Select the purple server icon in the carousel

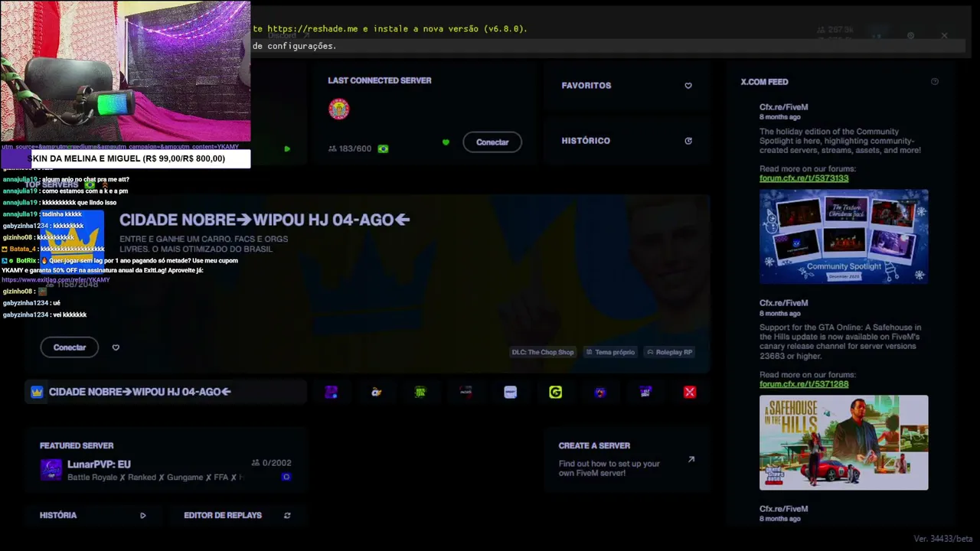point(331,392)
